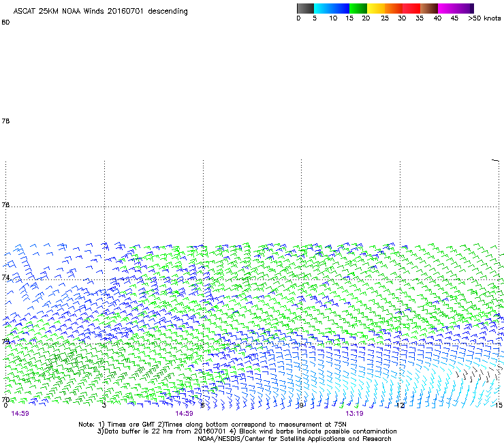
Task: Click the cyan segment of the wind scale
Action: (323, 8)
